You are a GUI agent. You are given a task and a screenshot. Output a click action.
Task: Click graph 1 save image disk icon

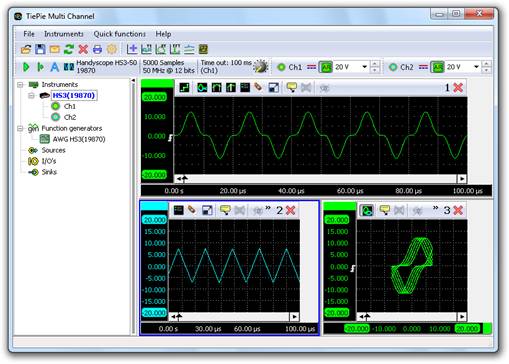pyautogui.click(x=273, y=88)
